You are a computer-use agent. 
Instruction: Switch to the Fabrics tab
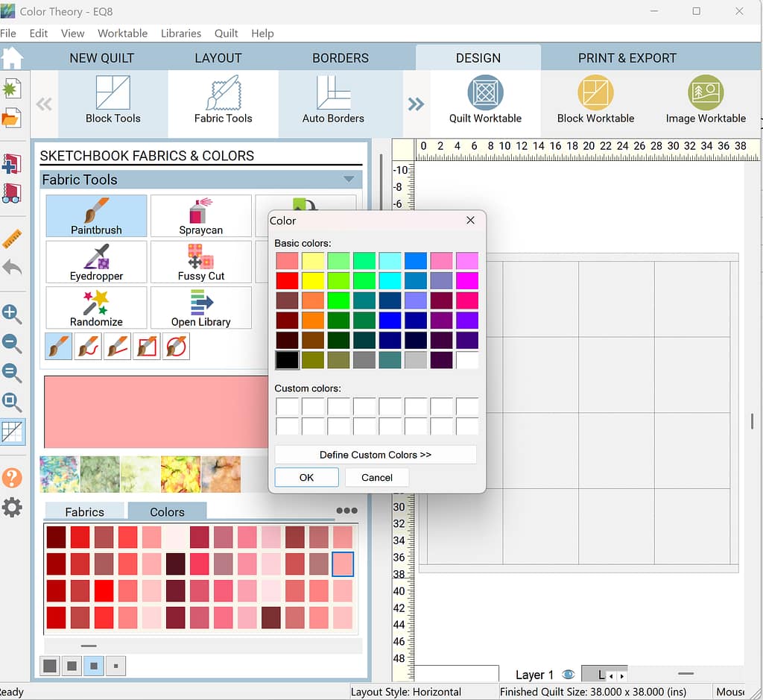pos(85,511)
